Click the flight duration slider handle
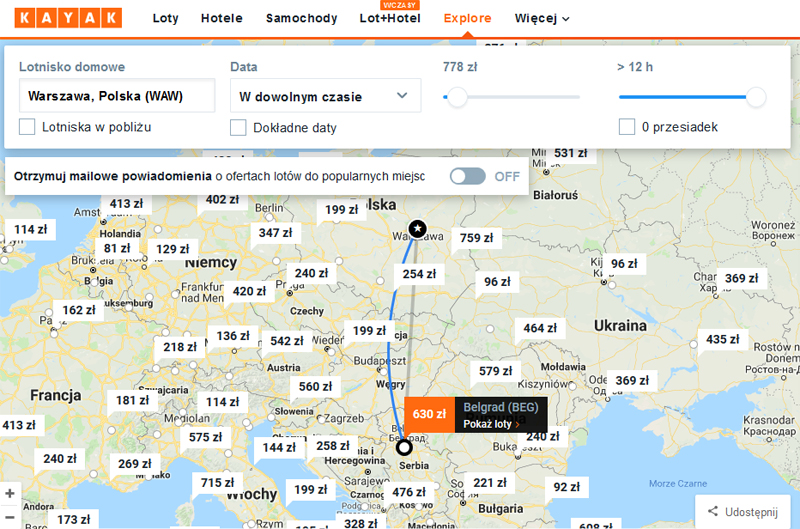This screenshot has width=800, height=529. [x=756, y=97]
